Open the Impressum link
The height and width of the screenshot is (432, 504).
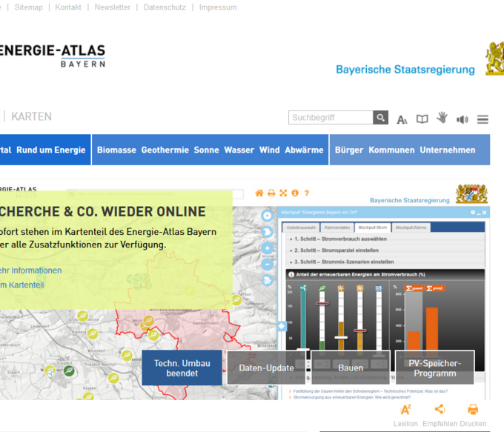[x=218, y=7]
